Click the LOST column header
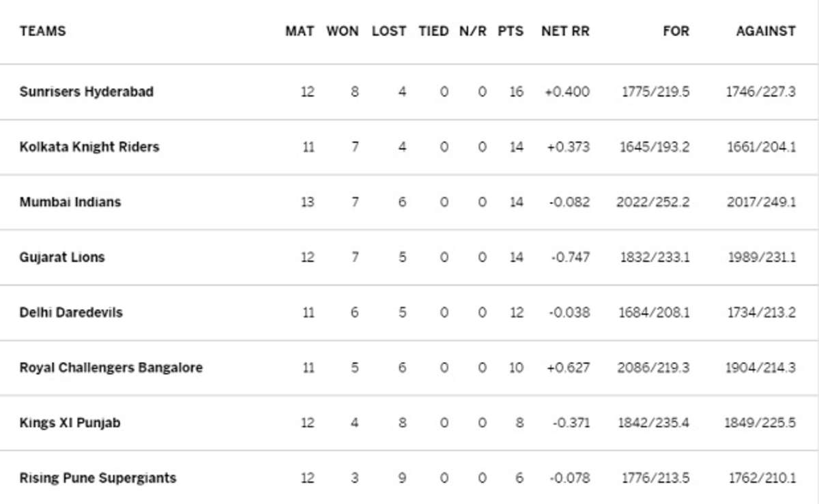Image resolution: width=819 pixels, height=504 pixels. coord(388,31)
